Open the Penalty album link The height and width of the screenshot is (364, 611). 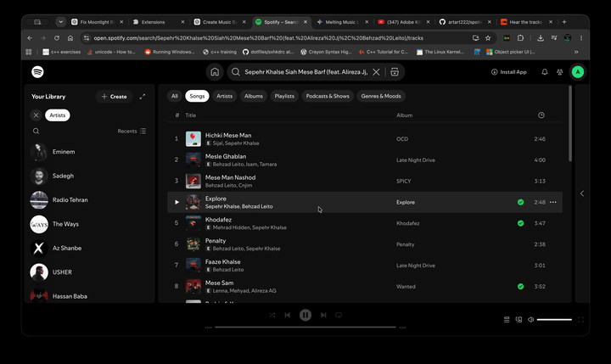coord(406,244)
